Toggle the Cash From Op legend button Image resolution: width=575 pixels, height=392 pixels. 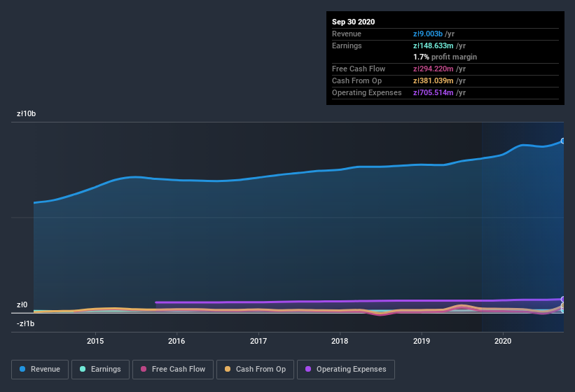click(255, 370)
